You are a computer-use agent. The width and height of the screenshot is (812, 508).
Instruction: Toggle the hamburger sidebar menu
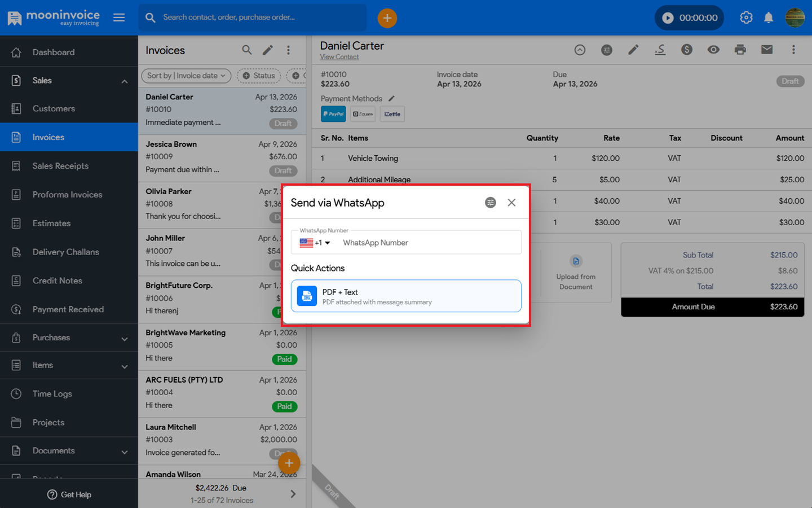(119, 18)
